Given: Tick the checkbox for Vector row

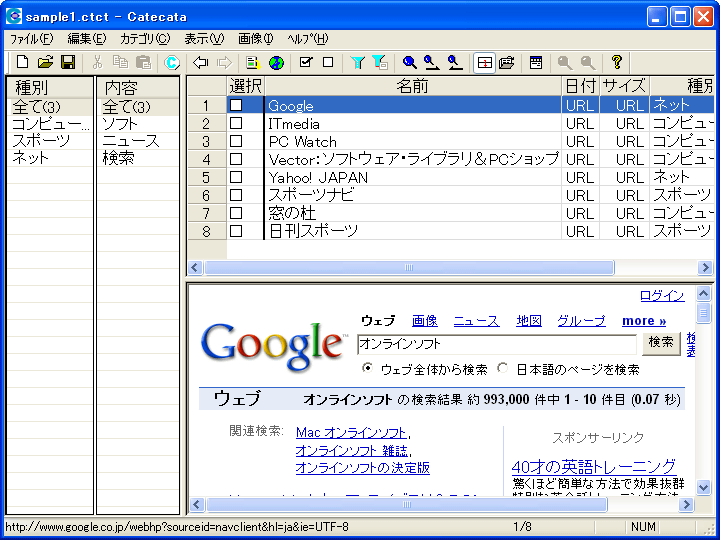Looking at the screenshot, I should 236,159.
